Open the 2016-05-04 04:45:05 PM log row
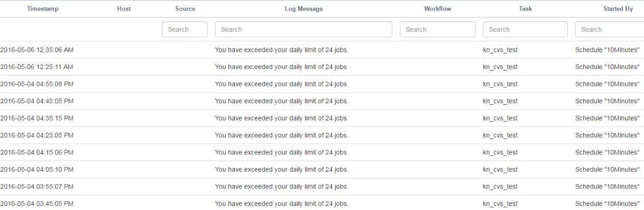 click(37, 101)
